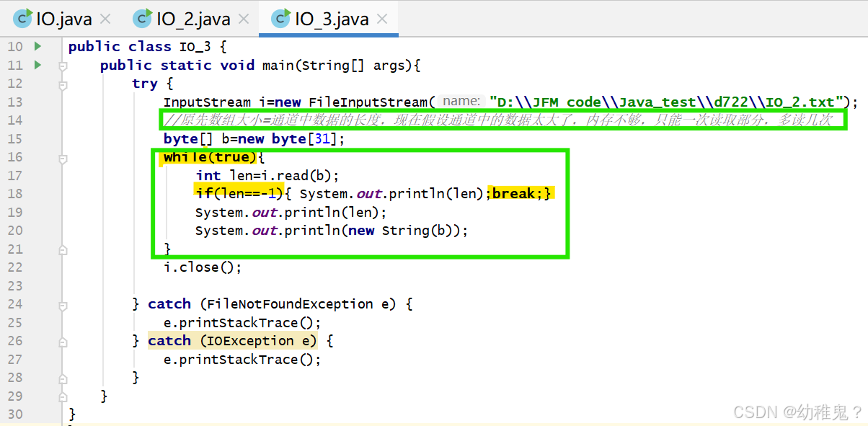Click the array size 31 on line 15

(322, 139)
